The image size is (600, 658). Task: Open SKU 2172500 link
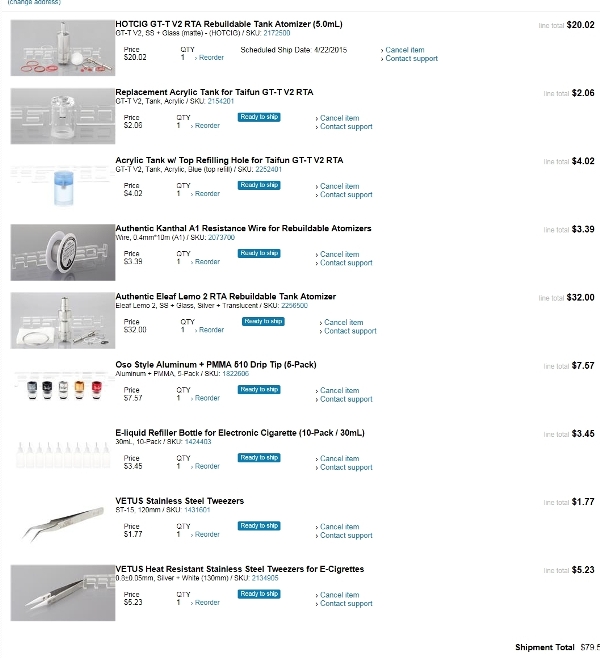coord(277,33)
